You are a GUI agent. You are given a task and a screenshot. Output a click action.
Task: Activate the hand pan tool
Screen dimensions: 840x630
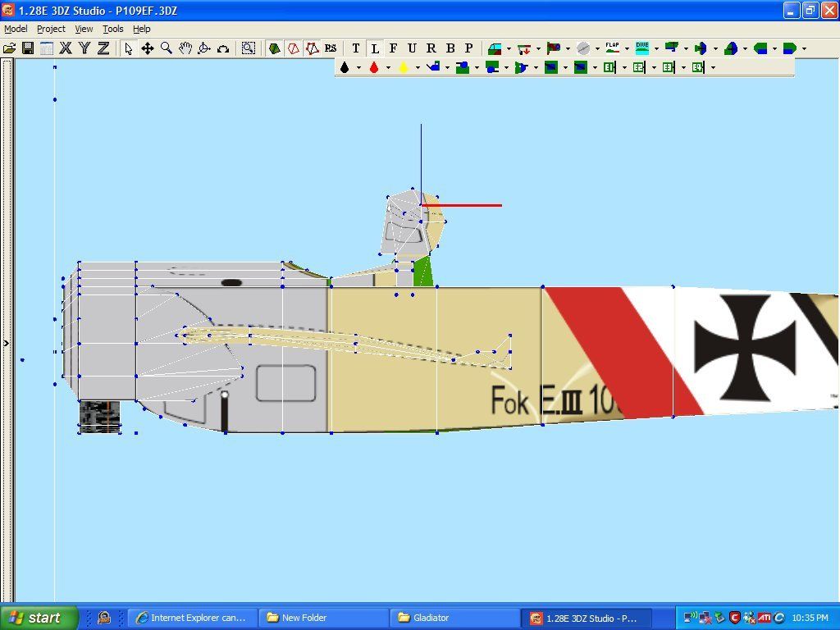tap(185, 48)
